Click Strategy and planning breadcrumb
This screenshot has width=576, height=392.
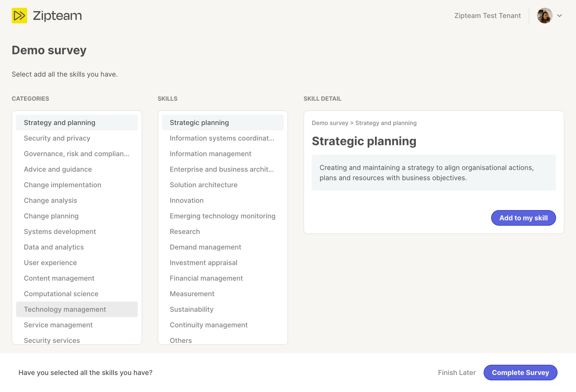(386, 123)
